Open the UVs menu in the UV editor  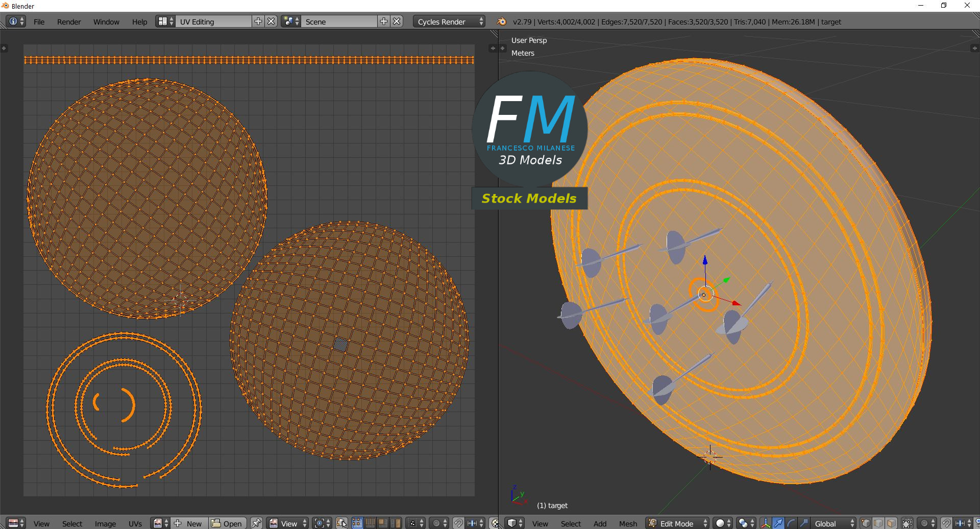pos(135,523)
